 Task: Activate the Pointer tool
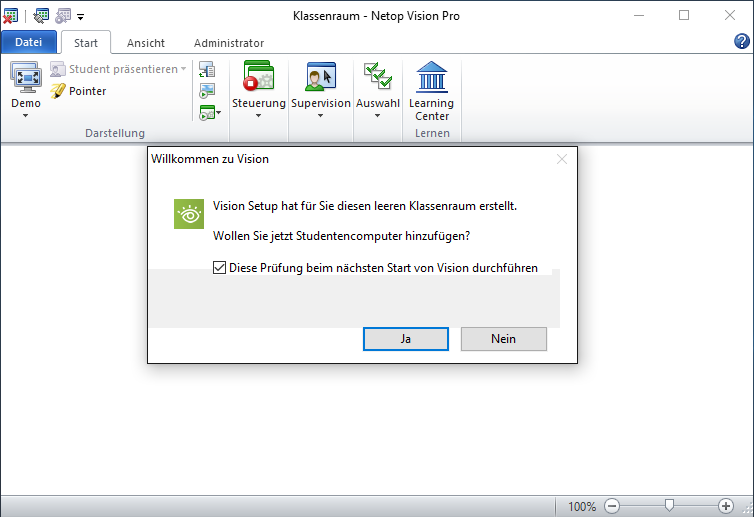(x=78, y=91)
